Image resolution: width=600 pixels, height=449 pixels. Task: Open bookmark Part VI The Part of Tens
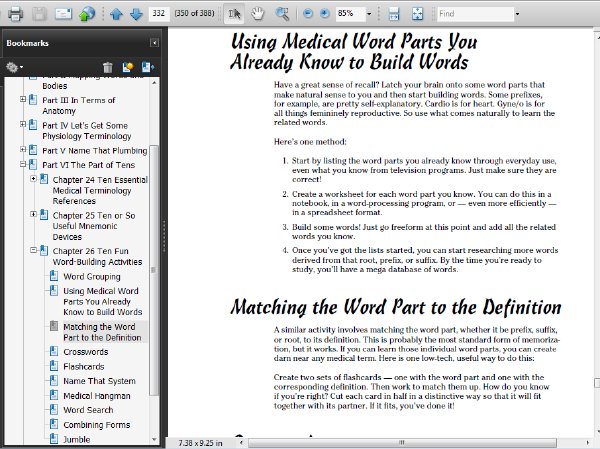point(88,165)
